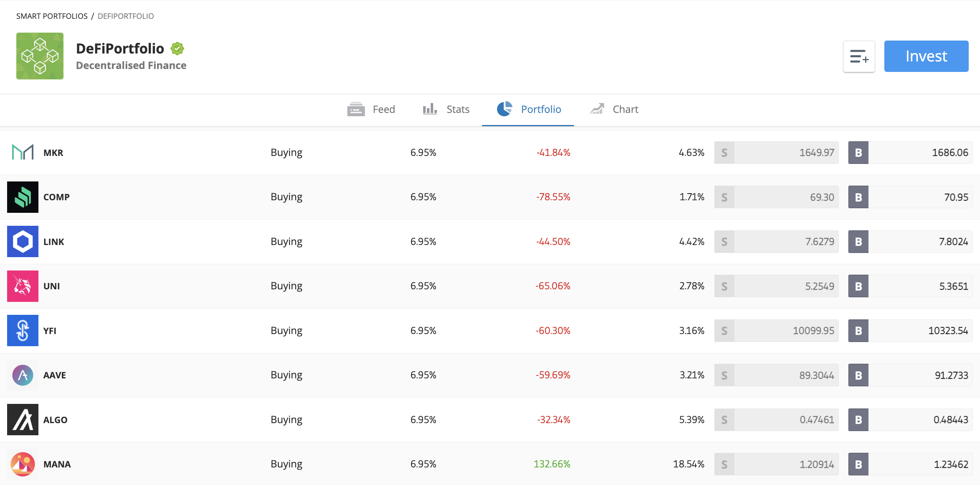Open the LINK asset name
This screenshot has height=485, width=980.
coord(54,242)
